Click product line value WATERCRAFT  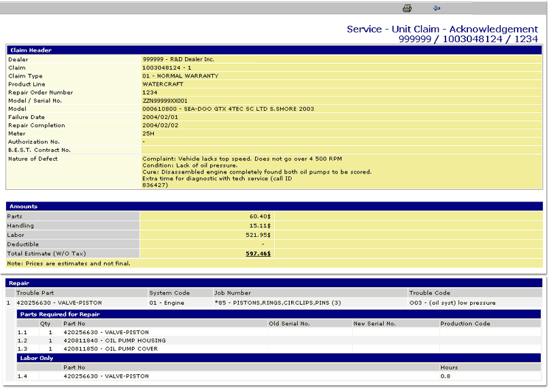163,84
